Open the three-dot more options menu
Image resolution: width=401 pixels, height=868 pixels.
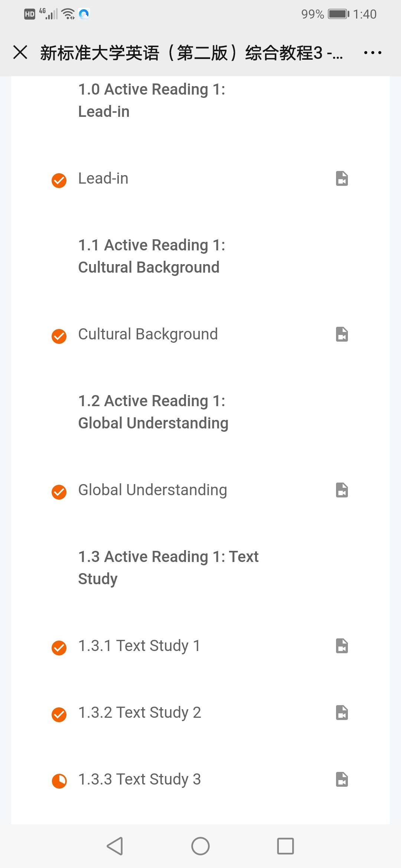click(x=372, y=53)
